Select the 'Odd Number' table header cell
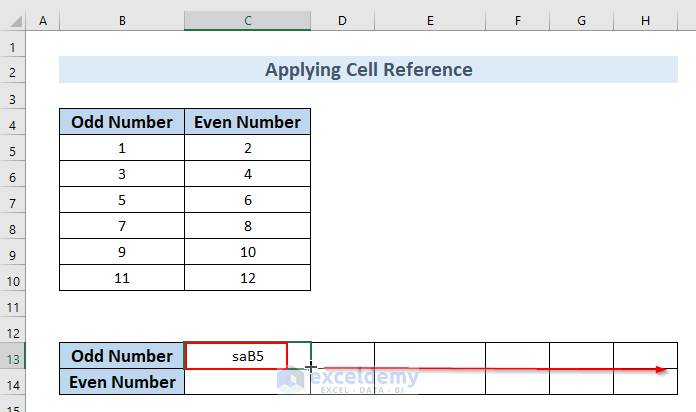 [121, 122]
